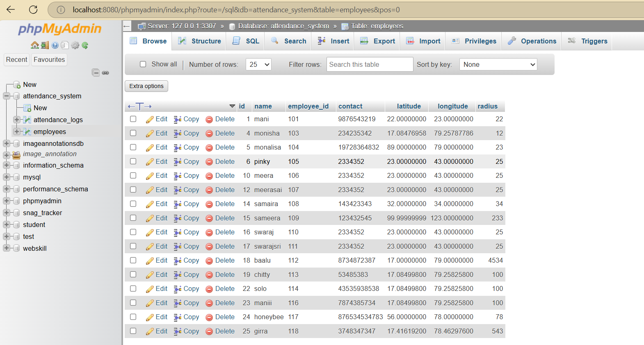
Task: Check the box for baalu row
Action: coord(133,260)
